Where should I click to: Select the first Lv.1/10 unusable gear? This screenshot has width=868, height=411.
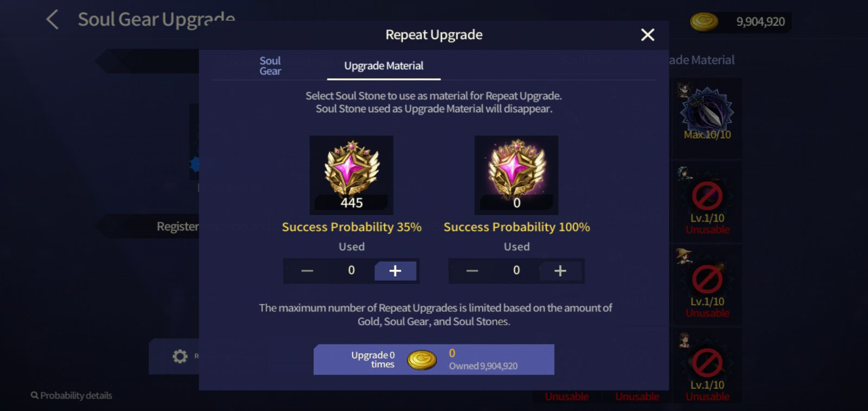coord(707,200)
